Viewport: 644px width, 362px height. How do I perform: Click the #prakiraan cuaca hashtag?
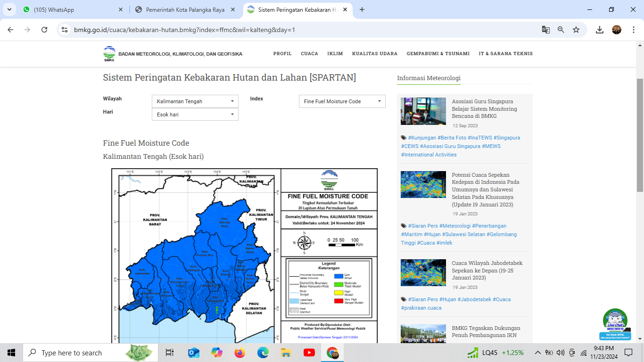click(421, 308)
